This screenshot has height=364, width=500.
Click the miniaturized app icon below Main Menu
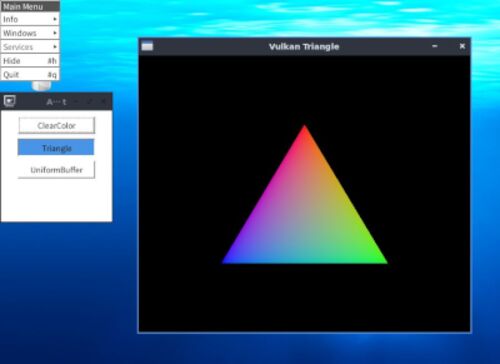click(41, 85)
